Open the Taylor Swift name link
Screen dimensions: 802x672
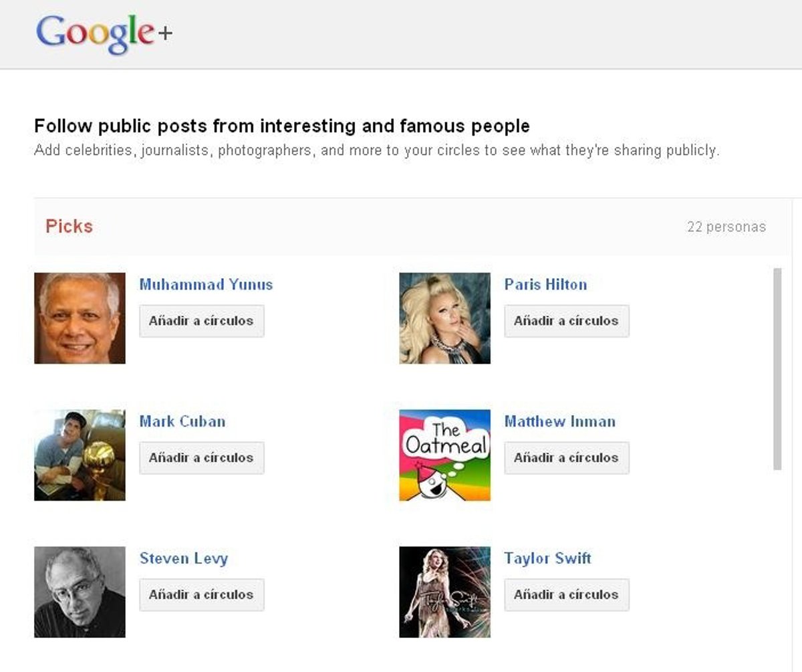pyautogui.click(x=547, y=558)
